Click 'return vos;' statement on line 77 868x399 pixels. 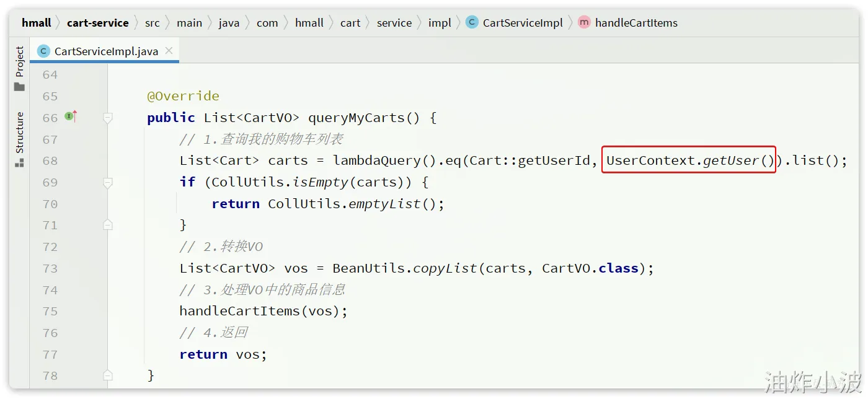coord(223,354)
